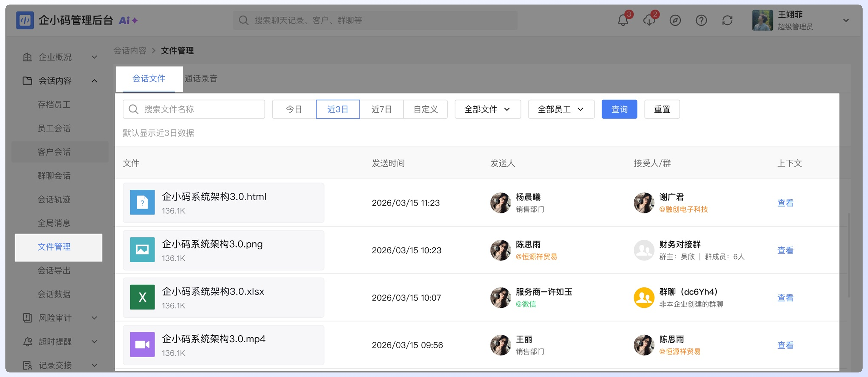
Task: Focus the global chat search box
Action: click(375, 21)
